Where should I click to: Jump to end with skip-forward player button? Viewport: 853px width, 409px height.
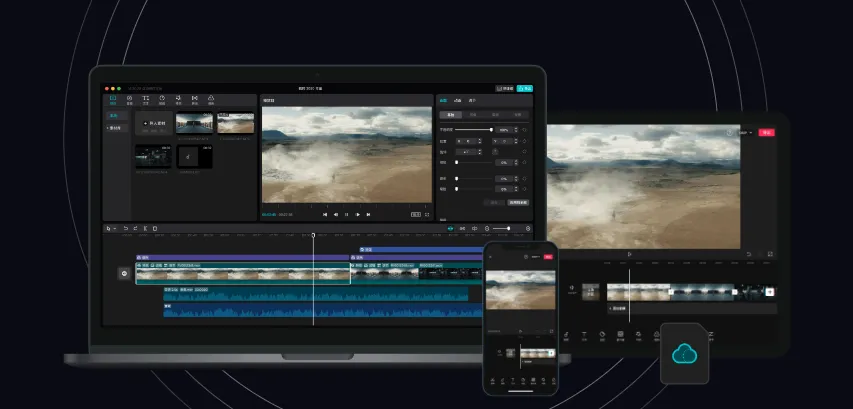[368, 214]
